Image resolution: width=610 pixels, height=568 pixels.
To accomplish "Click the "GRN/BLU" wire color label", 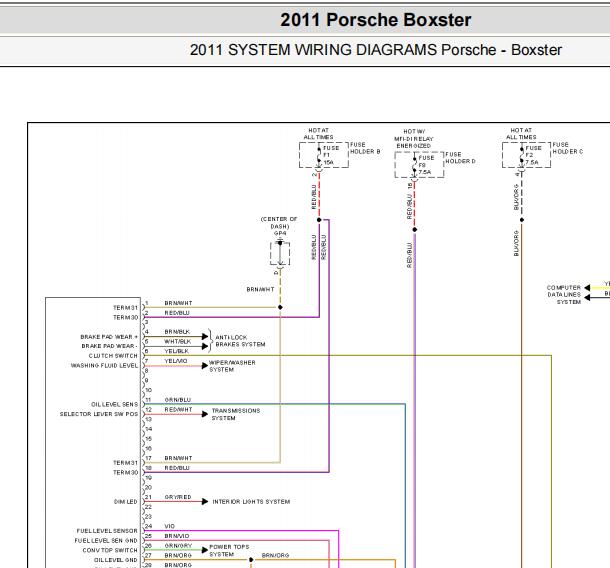I will [x=177, y=400].
